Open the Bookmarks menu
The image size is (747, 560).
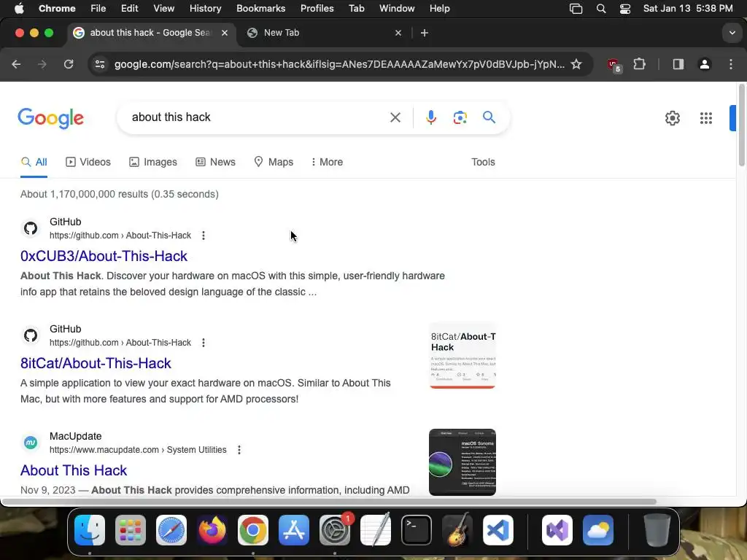(x=260, y=8)
